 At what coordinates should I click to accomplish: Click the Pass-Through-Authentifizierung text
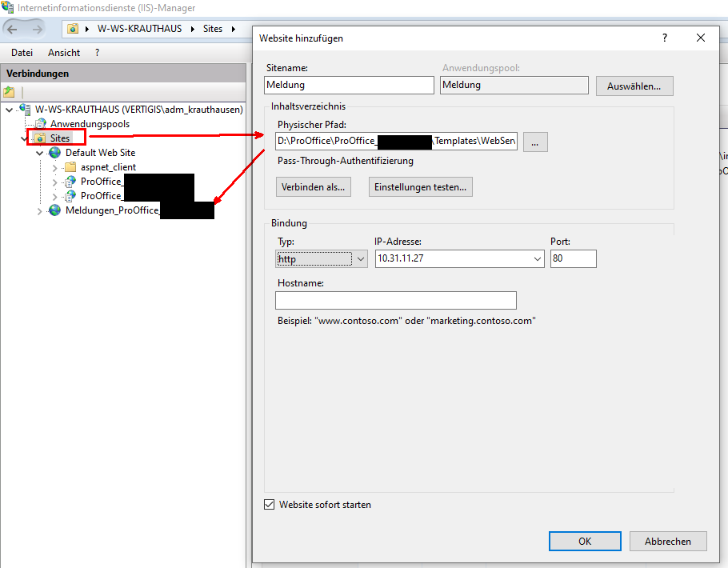coord(346,161)
